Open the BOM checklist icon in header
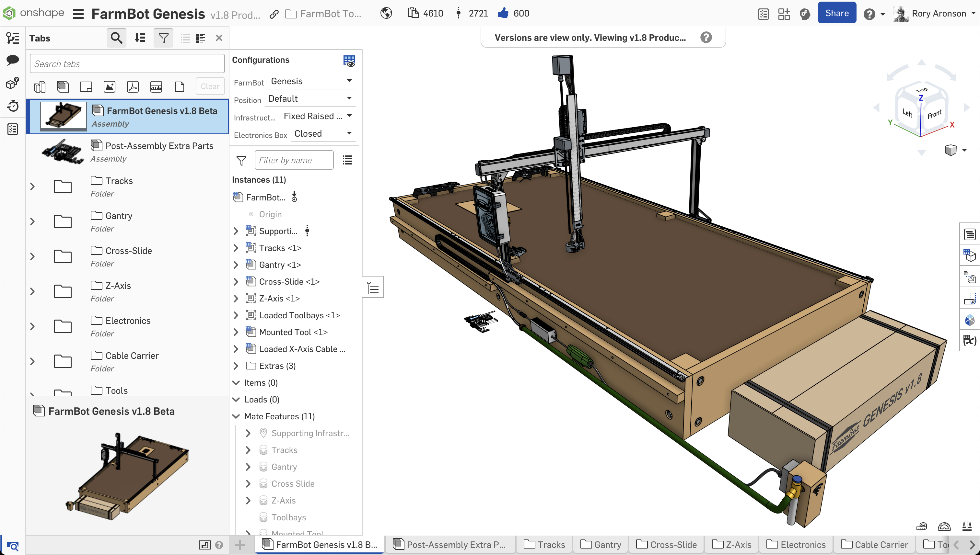This screenshot has width=980, height=555. pyautogui.click(x=763, y=14)
